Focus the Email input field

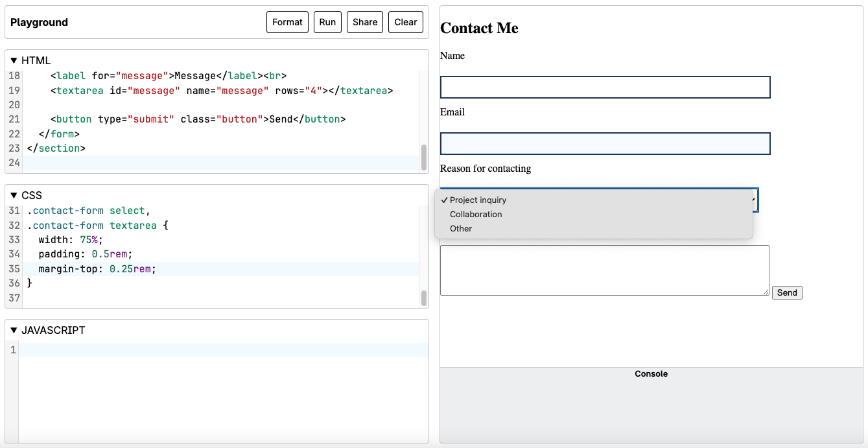click(605, 144)
